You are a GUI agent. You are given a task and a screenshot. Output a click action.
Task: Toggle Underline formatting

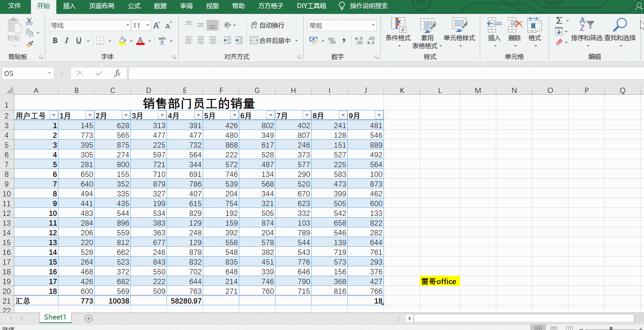pos(79,41)
